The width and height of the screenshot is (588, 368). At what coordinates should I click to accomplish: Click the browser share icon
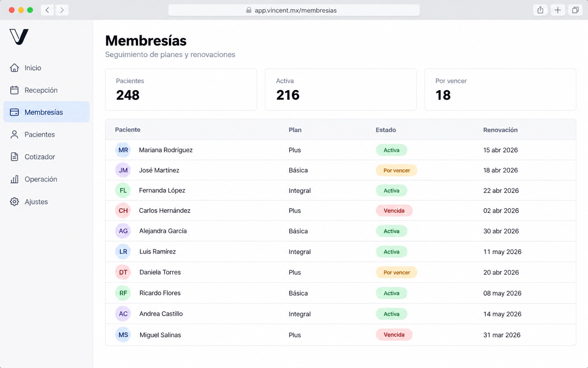pyautogui.click(x=541, y=10)
